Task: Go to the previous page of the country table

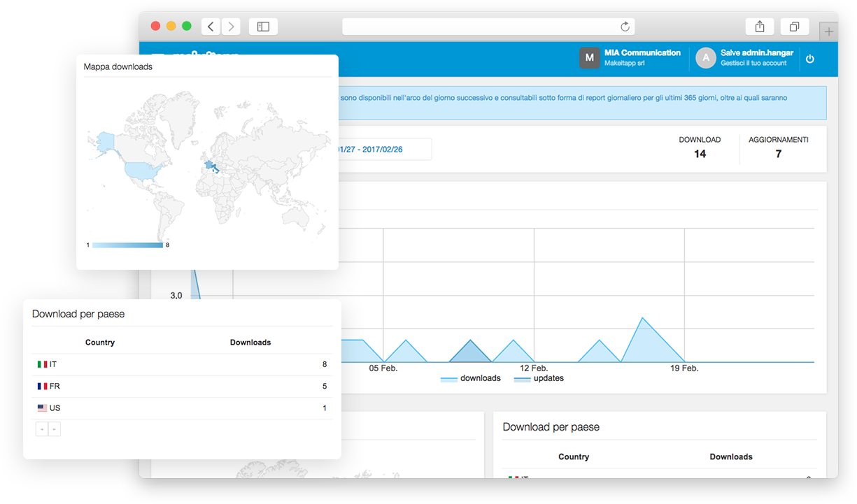Action: (42, 429)
